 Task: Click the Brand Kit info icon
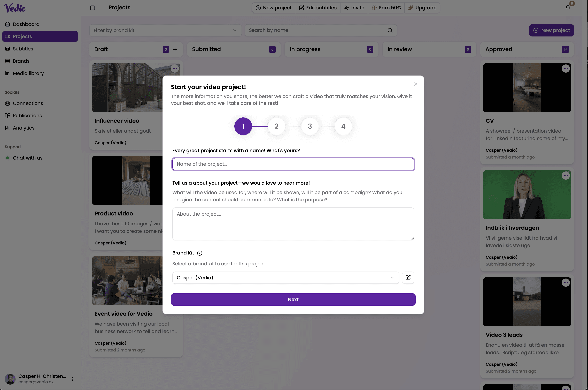200,253
